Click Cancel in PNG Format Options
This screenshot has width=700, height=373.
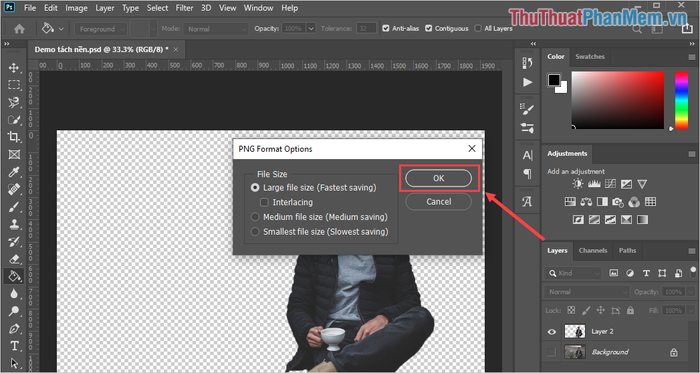click(438, 202)
